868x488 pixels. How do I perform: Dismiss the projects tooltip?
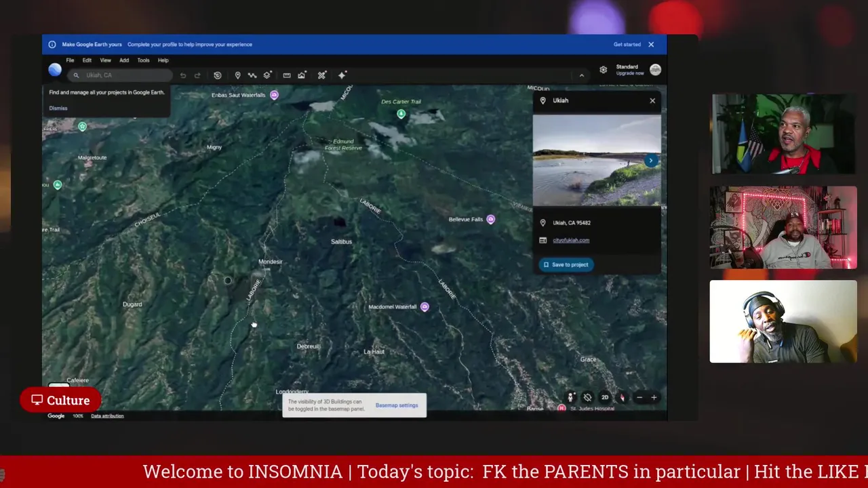pyautogui.click(x=58, y=108)
